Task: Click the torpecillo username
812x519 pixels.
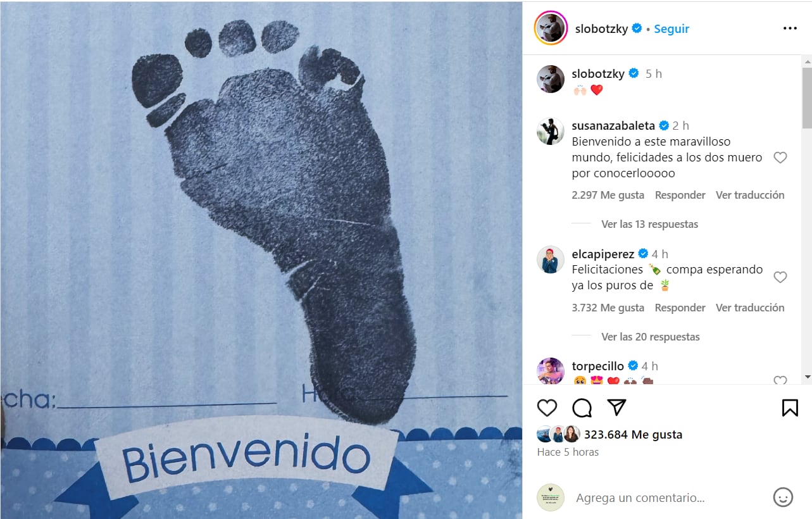Action: (597, 366)
